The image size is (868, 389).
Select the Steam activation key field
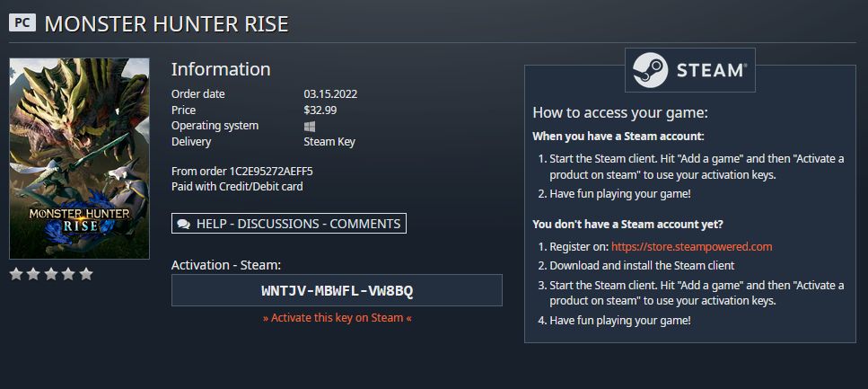[337, 290]
